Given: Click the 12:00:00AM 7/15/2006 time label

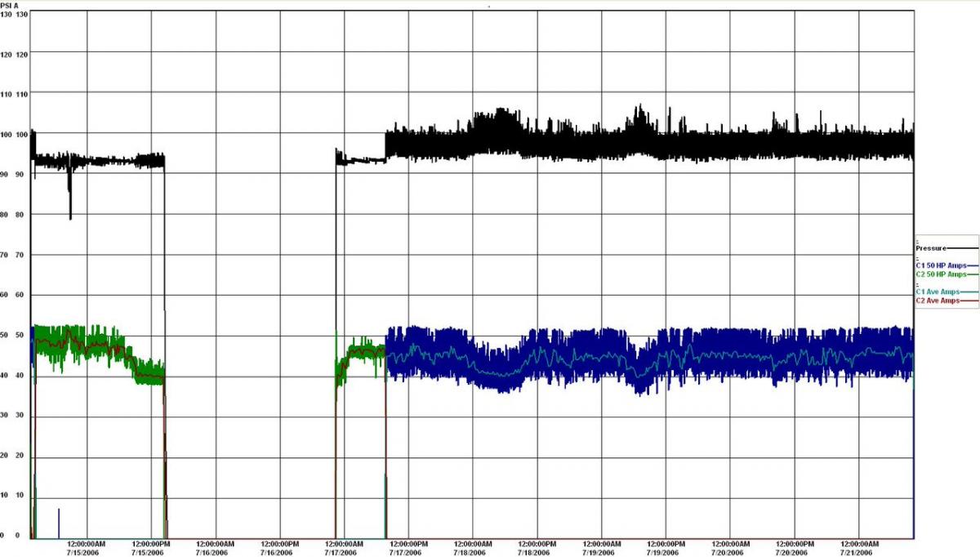Looking at the screenshot, I should point(87,548).
